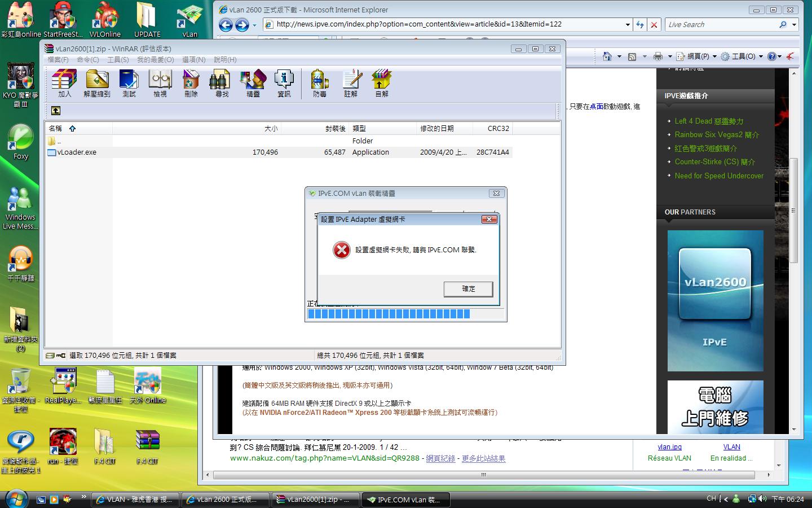Open the Counter-Stirke (CS) 簡介 link
The image size is (812, 508).
click(715, 162)
